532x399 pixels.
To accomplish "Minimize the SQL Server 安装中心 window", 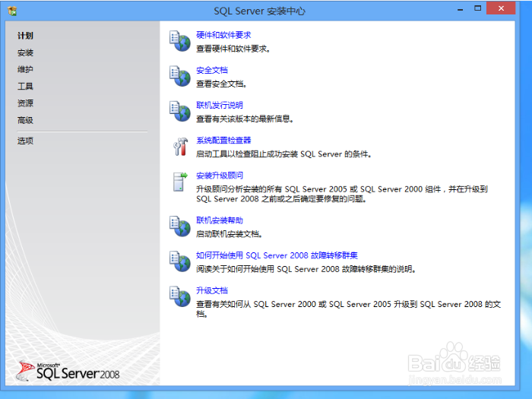I will point(460,9).
